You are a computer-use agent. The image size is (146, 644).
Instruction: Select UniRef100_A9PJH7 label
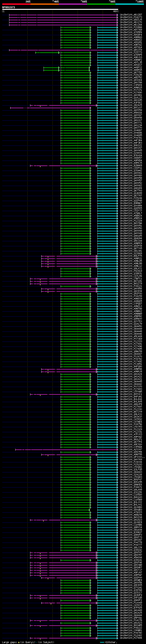tap(131, 572)
